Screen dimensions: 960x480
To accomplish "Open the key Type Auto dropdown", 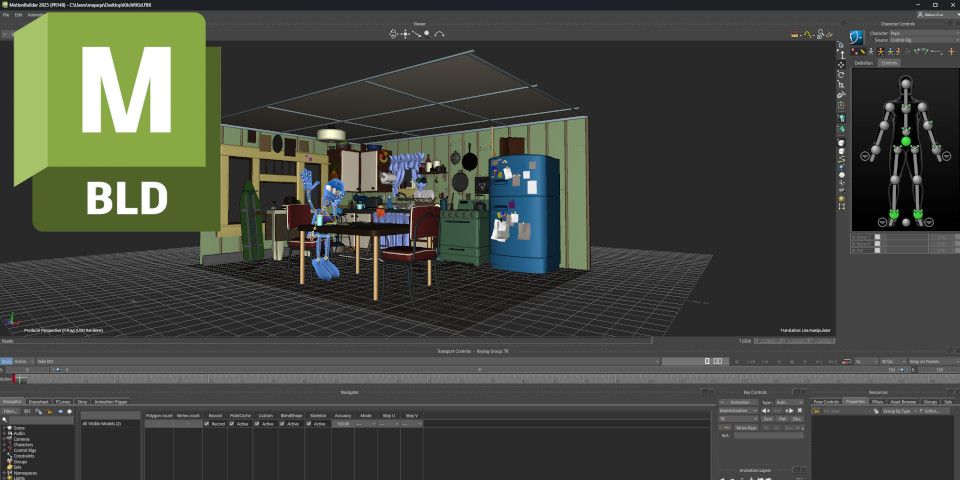I will point(789,402).
